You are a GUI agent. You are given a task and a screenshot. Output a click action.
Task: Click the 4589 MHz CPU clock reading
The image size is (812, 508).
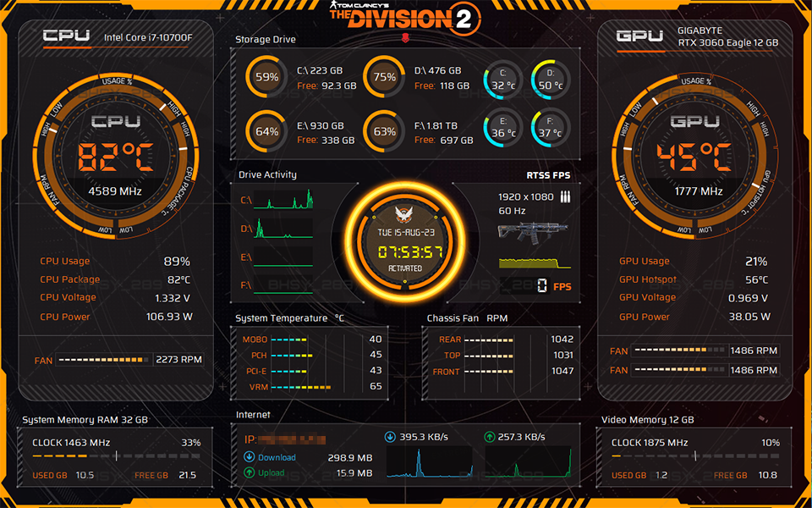(115, 191)
